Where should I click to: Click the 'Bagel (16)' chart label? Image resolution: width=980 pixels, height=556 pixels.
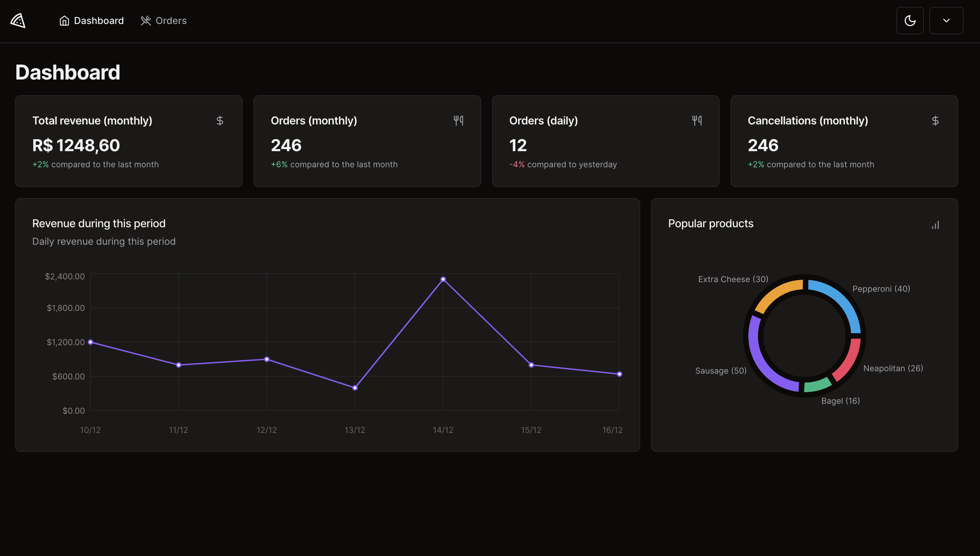click(x=840, y=401)
